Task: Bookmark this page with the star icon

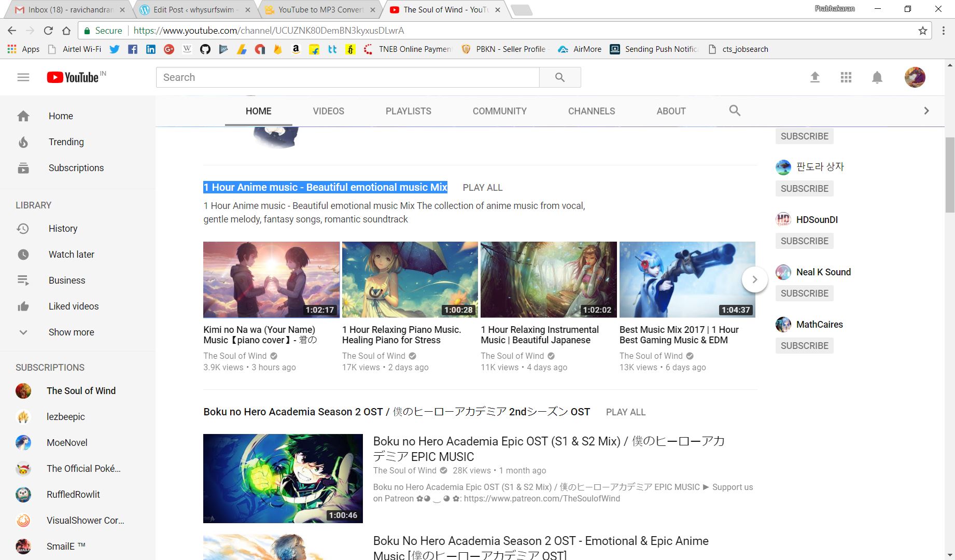Action: pos(922,31)
